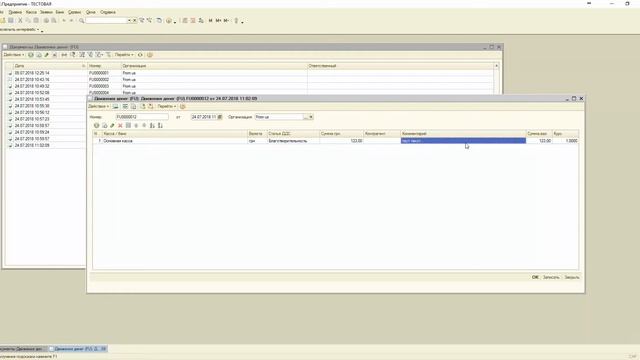Click sort ascending icon in table toolbar
Viewport: 640px width, 360px height.
click(152, 125)
